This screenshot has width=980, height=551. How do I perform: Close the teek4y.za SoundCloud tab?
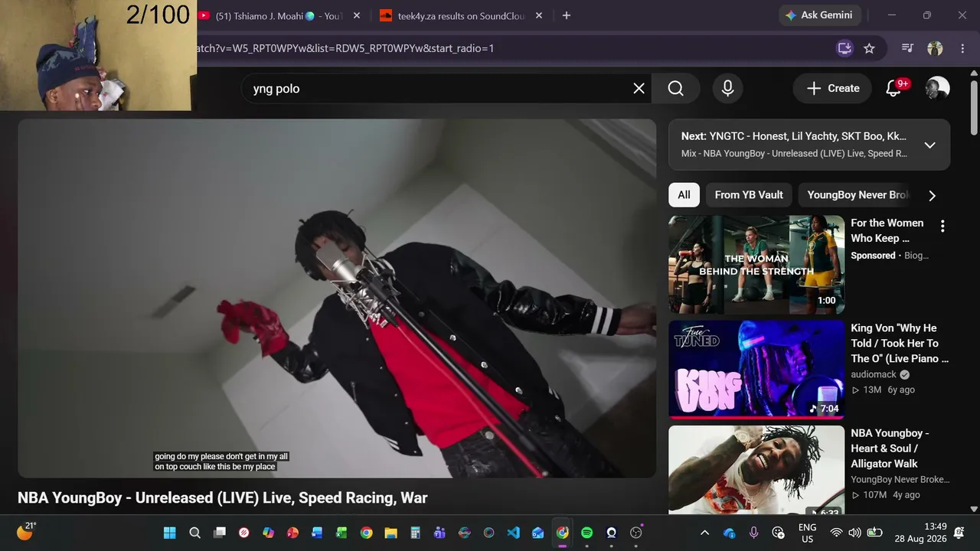point(539,15)
